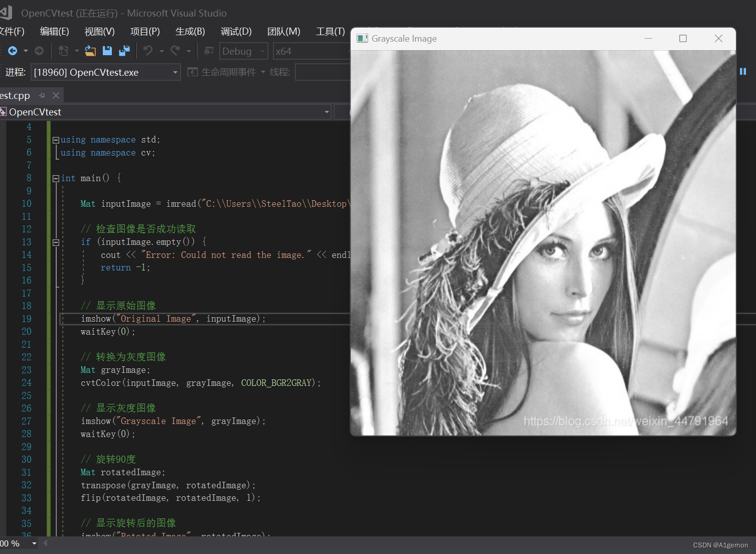Click the 'return -1;' code line
This screenshot has height=554, width=756.
coord(125,267)
